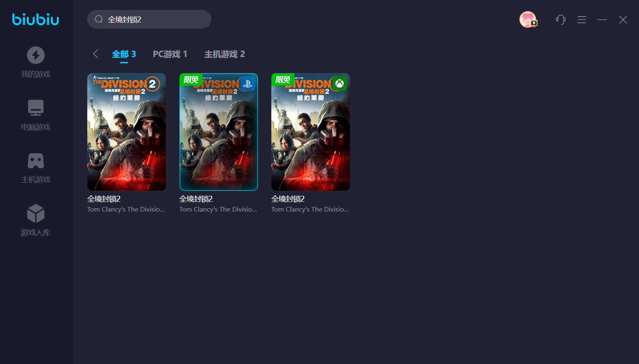Open the game library cube icon
The image size is (639, 364).
click(36, 213)
